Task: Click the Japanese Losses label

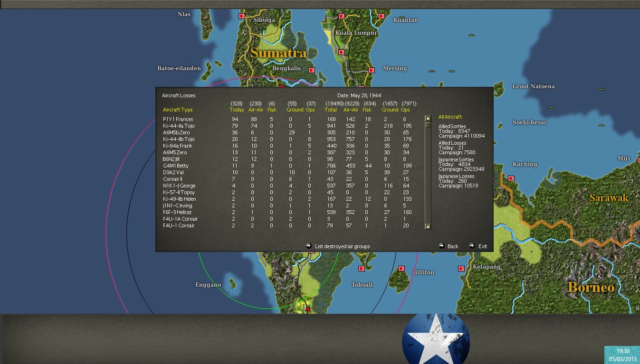Action: point(456,176)
